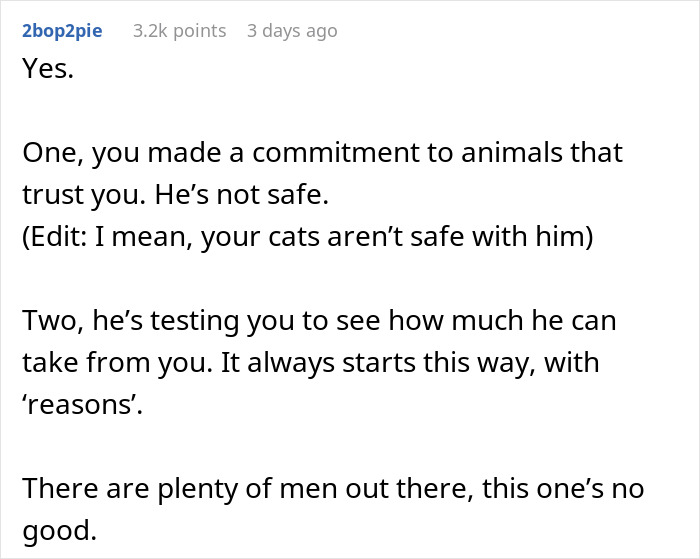Click the final word "good."

coord(59,531)
